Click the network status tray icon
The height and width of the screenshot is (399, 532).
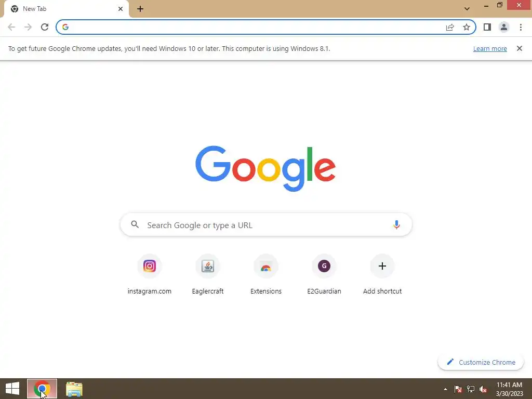tap(471, 389)
